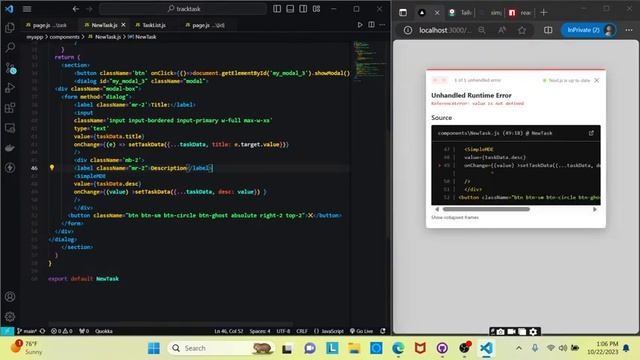Open editor More Actions ellipsis
This screenshot has width=640, height=360.
382,25
